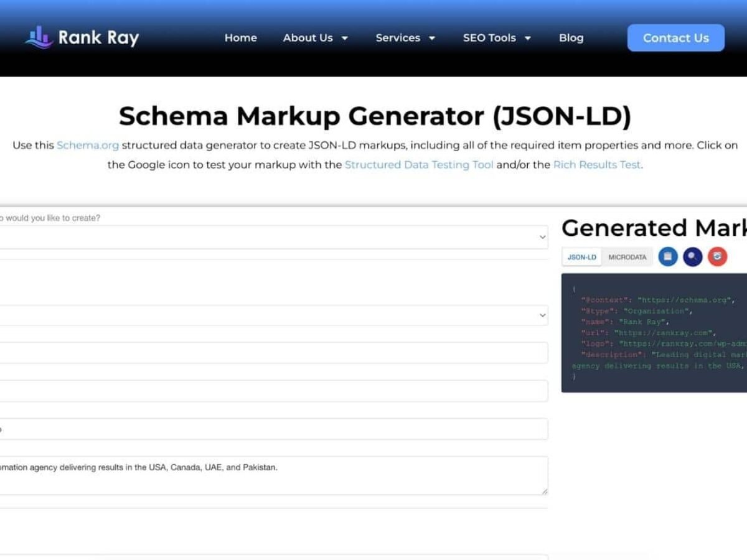The height and width of the screenshot is (560, 747).
Task: Go to the Home menu item
Action: coord(240,38)
